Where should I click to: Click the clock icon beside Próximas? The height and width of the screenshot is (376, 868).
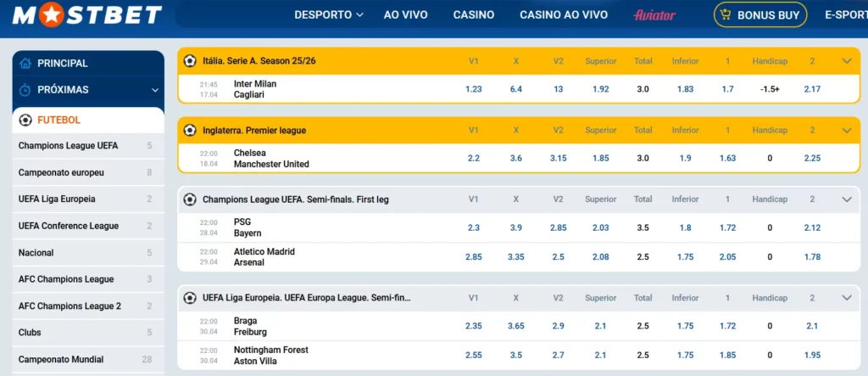click(x=25, y=90)
